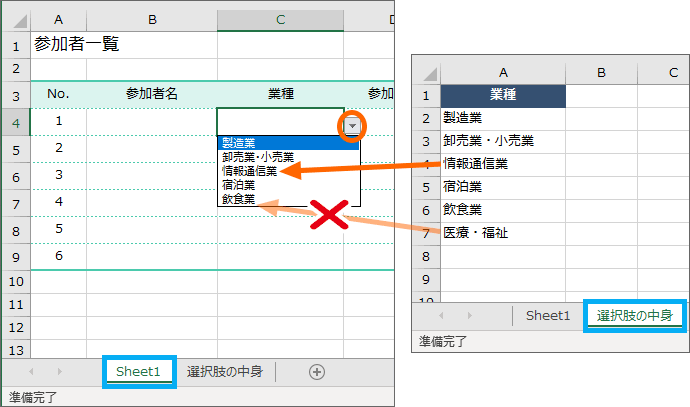The width and height of the screenshot is (690, 407).
Task: Select row 2 header in right window
Action: click(426, 119)
